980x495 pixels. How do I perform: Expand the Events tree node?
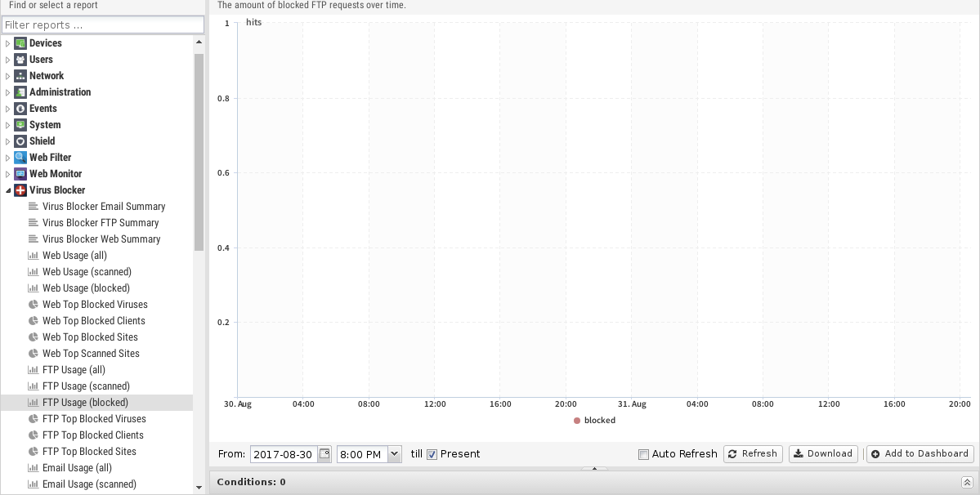[x=7, y=109]
